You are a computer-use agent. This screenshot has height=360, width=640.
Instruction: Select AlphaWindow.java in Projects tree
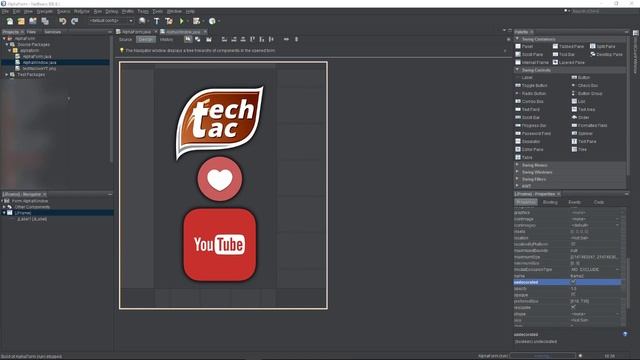click(x=39, y=62)
